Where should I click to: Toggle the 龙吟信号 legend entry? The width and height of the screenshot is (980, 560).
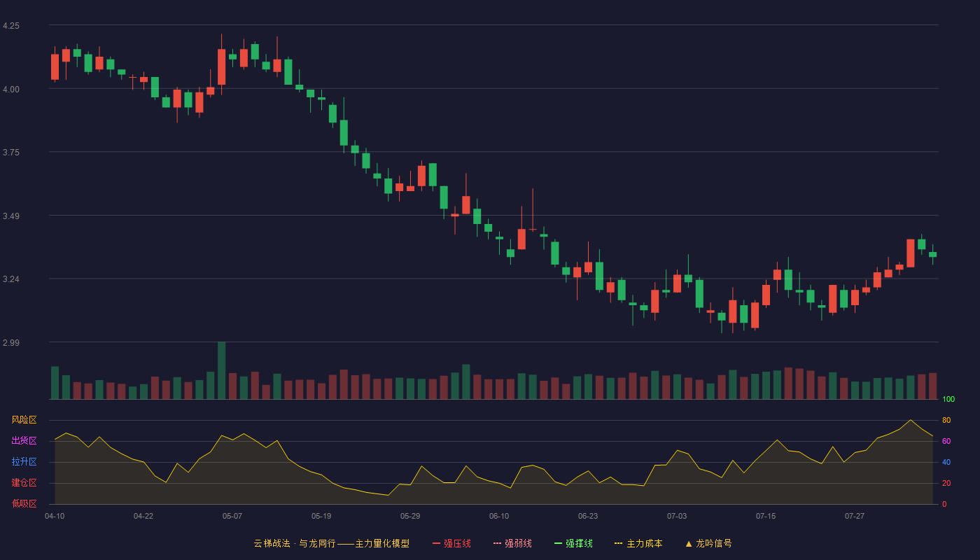[x=708, y=543]
